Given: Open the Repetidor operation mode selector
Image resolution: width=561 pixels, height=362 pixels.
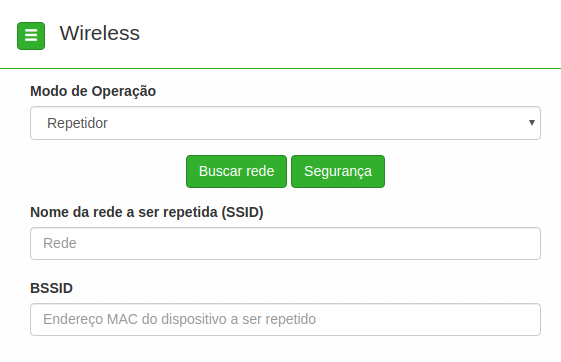Looking at the screenshot, I should (x=285, y=123).
